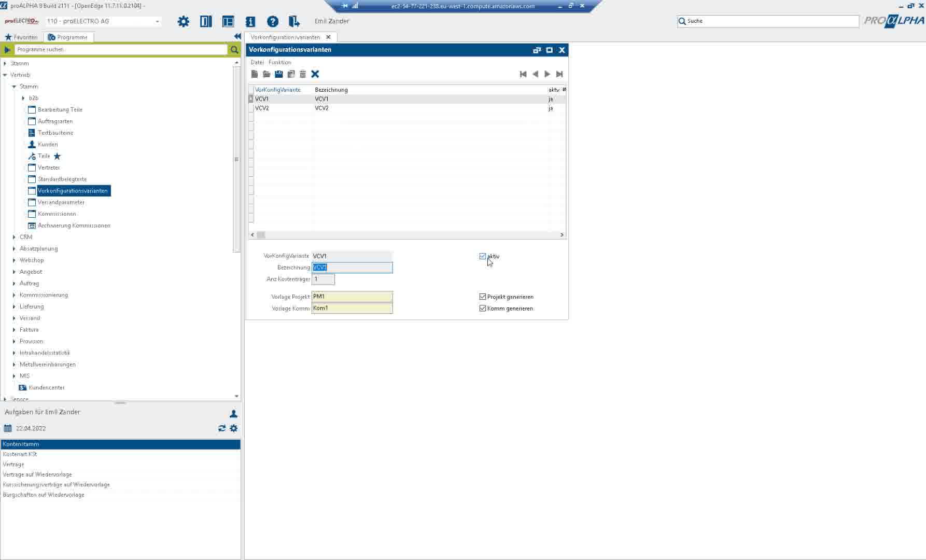The width and height of the screenshot is (926, 560).
Task: Click the user icon in Aufgaben panel
Action: click(x=233, y=414)
